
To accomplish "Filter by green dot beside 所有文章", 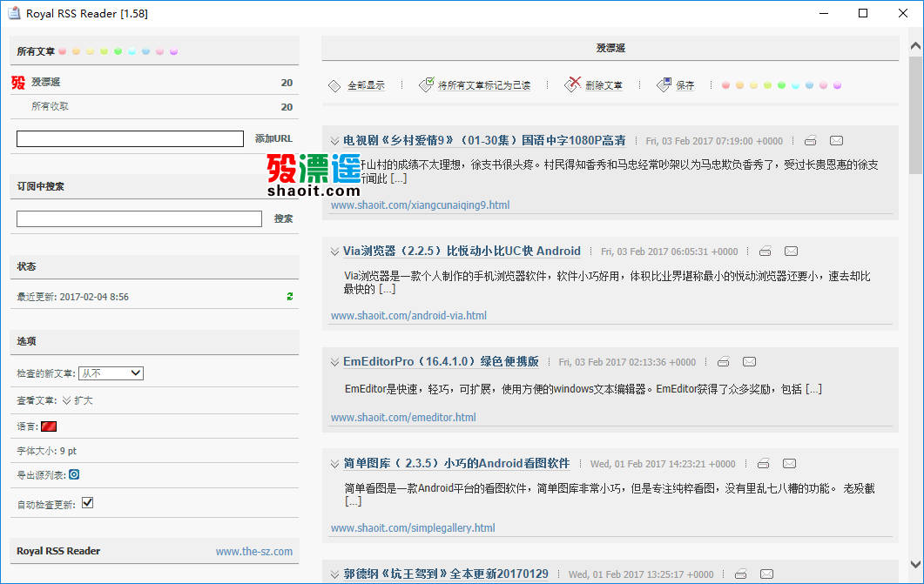I will (x=118, y=52).
